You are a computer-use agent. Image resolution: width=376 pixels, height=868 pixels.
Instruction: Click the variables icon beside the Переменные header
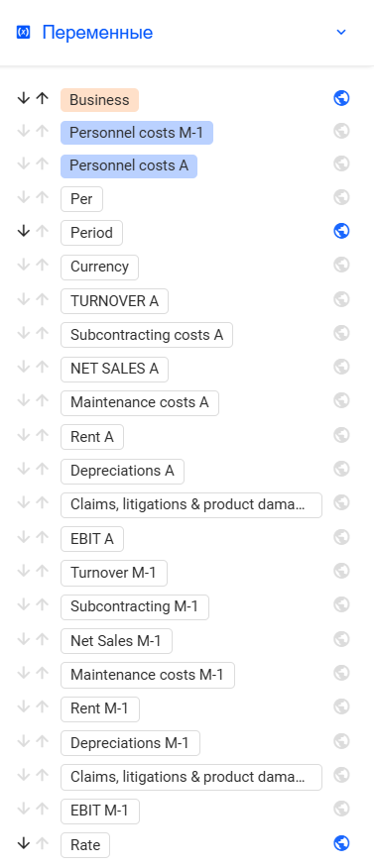click(23, 32)
